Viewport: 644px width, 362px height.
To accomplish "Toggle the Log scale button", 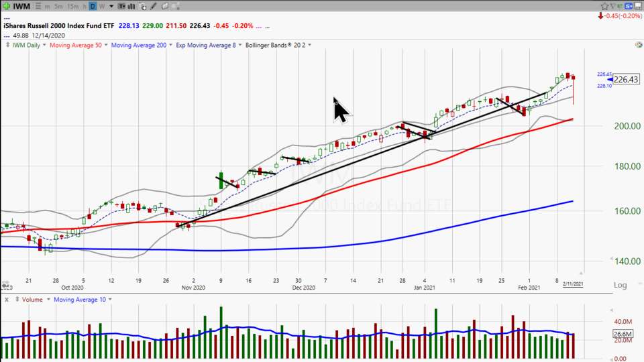I will (x=620, y=285).
